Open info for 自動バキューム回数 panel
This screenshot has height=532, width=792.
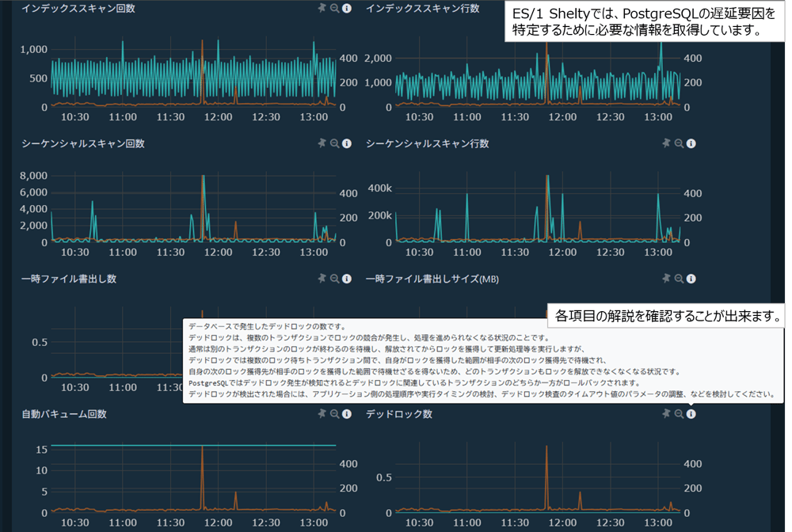(346, 412)
